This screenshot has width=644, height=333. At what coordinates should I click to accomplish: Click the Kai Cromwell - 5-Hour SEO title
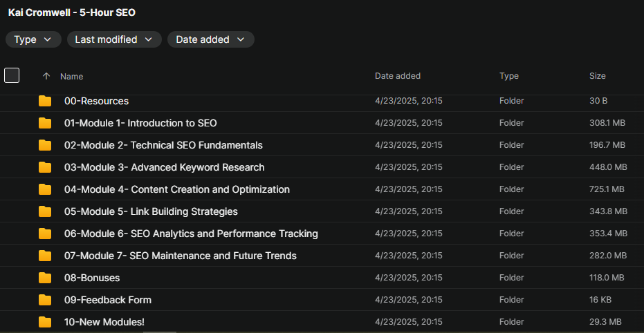72,12
